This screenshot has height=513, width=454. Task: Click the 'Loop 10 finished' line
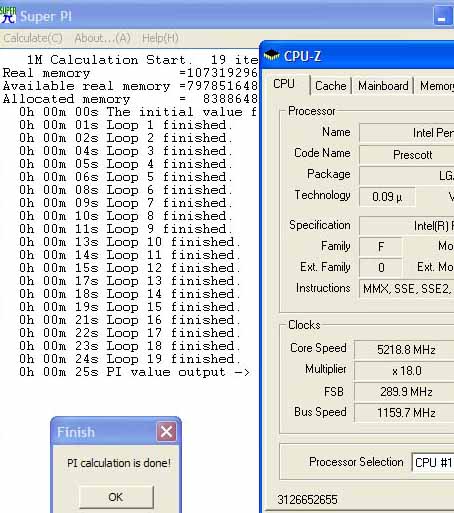click(129, 242)
